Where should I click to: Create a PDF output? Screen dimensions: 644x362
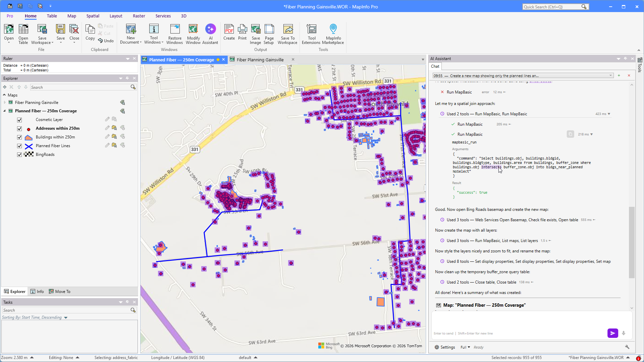click(x=229, y=33)
